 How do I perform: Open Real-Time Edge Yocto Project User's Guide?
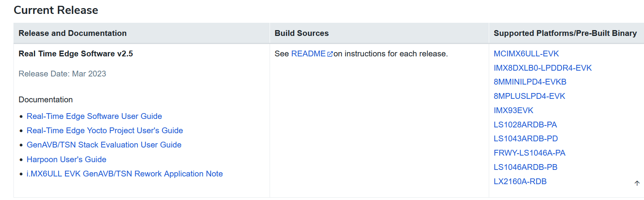click(x=104, y=131)
